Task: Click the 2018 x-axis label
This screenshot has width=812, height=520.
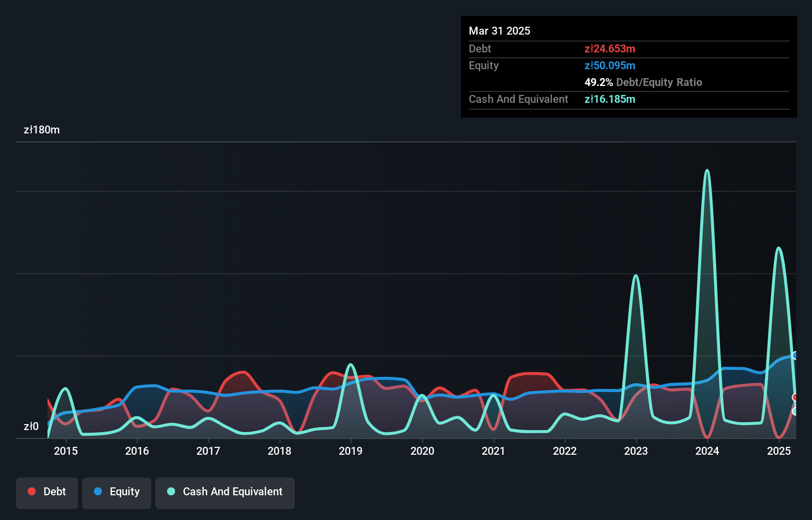Action: [x=279, y=451]
